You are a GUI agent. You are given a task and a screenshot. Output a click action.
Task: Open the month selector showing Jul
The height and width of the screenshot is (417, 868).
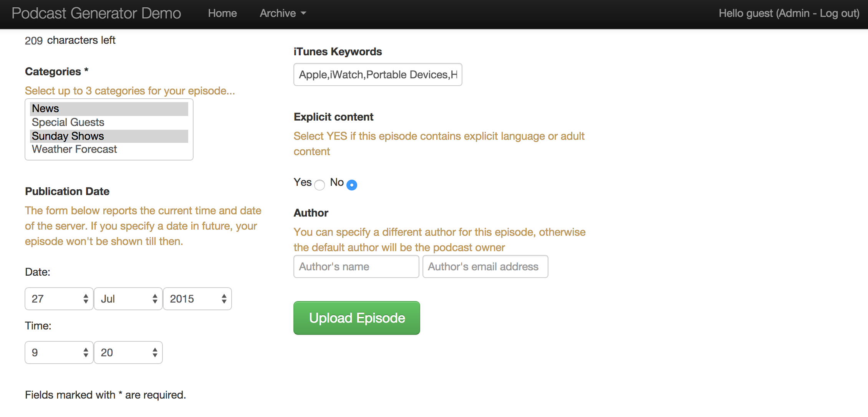128,299
